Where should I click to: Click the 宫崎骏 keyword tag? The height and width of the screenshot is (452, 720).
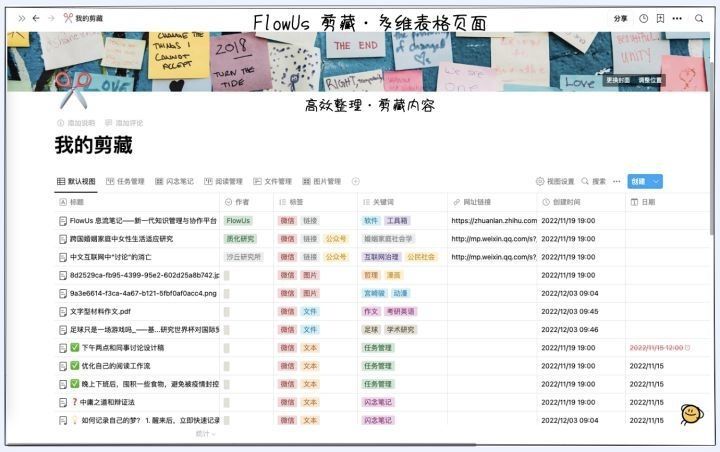(374, 293)
